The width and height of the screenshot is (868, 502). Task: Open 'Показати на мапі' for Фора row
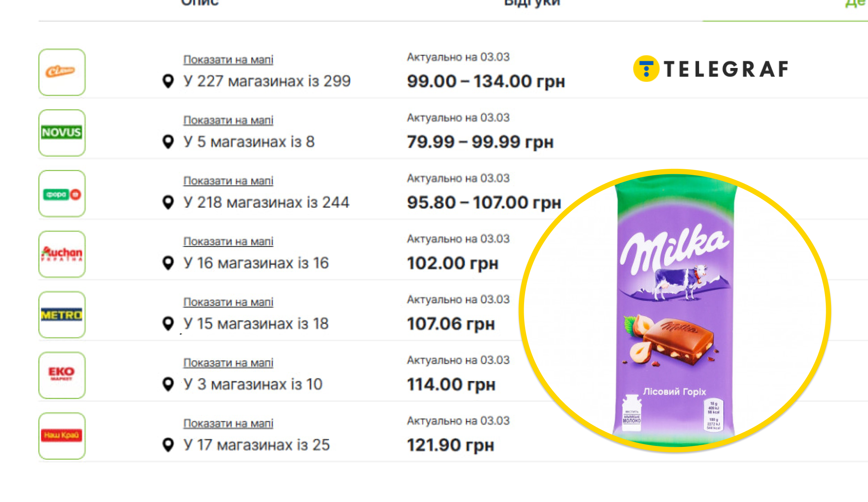coord(228,181)
